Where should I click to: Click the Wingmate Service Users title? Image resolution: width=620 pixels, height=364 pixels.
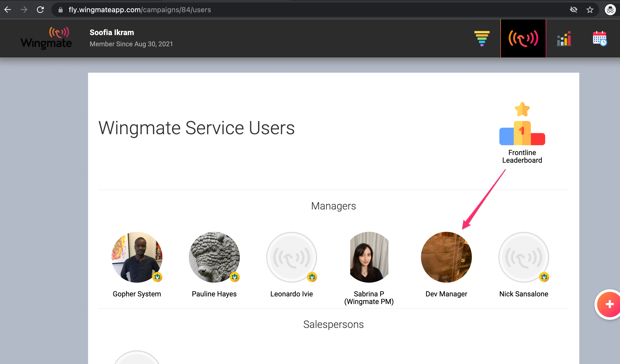tap(196, 128)
